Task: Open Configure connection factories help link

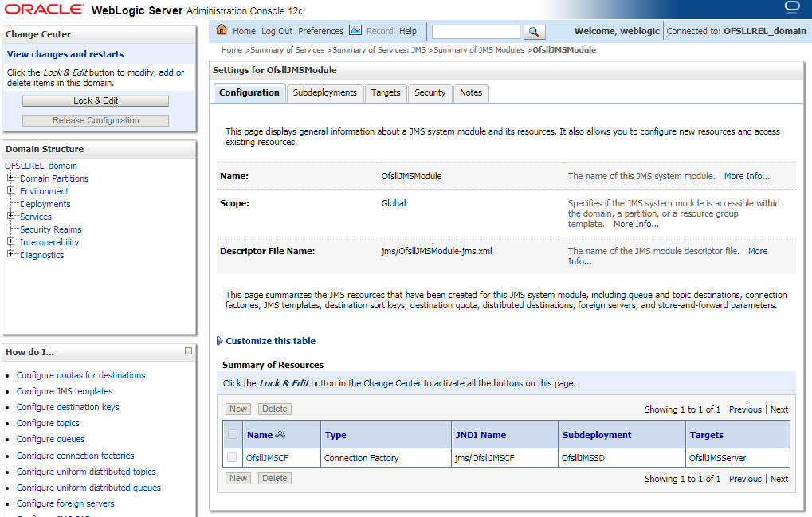Action: (x=75, y=456)
